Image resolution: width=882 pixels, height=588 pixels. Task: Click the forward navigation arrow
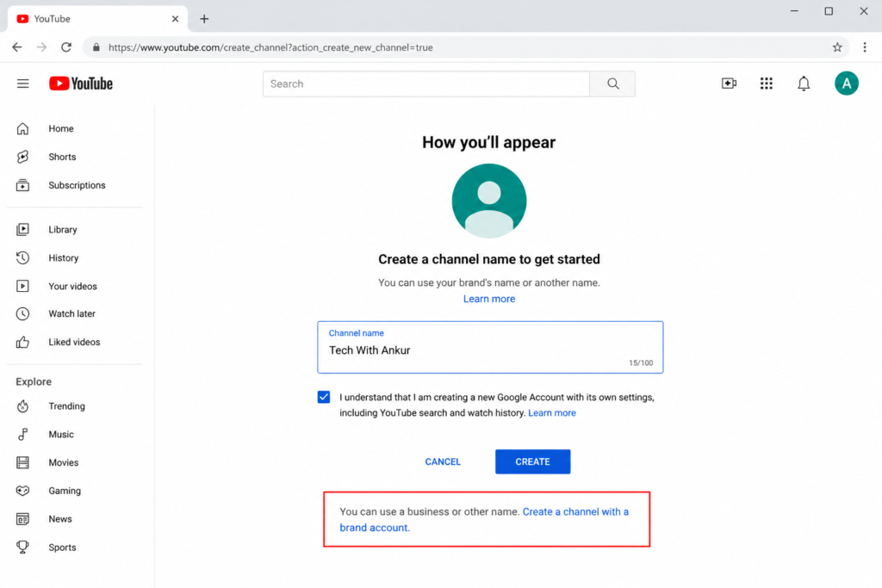pyautogui.click(x=41, y=47)
